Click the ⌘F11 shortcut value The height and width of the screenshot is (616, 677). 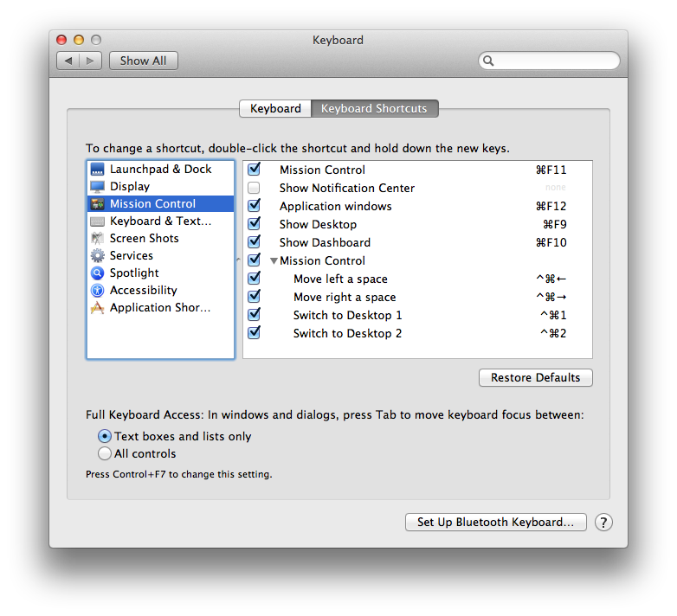551,170
